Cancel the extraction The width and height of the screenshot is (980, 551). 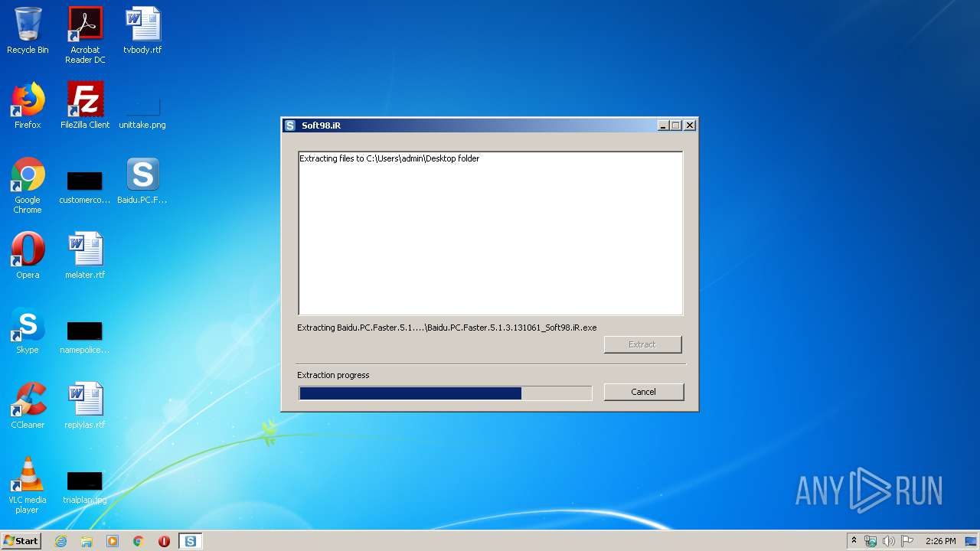[x=643, y=392]
